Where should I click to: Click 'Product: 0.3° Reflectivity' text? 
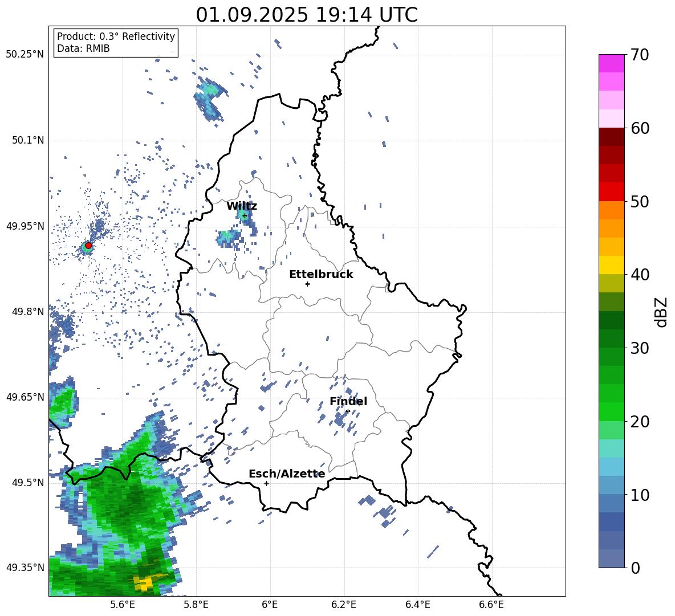pyautogui.click(x=116, y=36)
